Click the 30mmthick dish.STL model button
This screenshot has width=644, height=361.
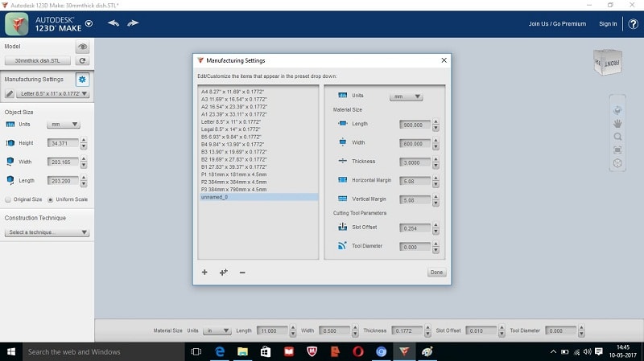(x=37, y=61)
